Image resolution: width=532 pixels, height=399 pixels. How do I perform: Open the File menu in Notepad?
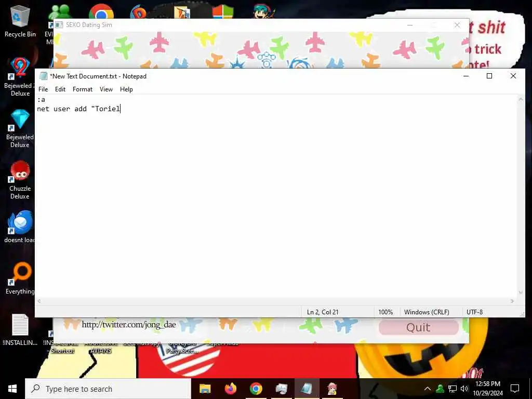click(x=43, y=89)
